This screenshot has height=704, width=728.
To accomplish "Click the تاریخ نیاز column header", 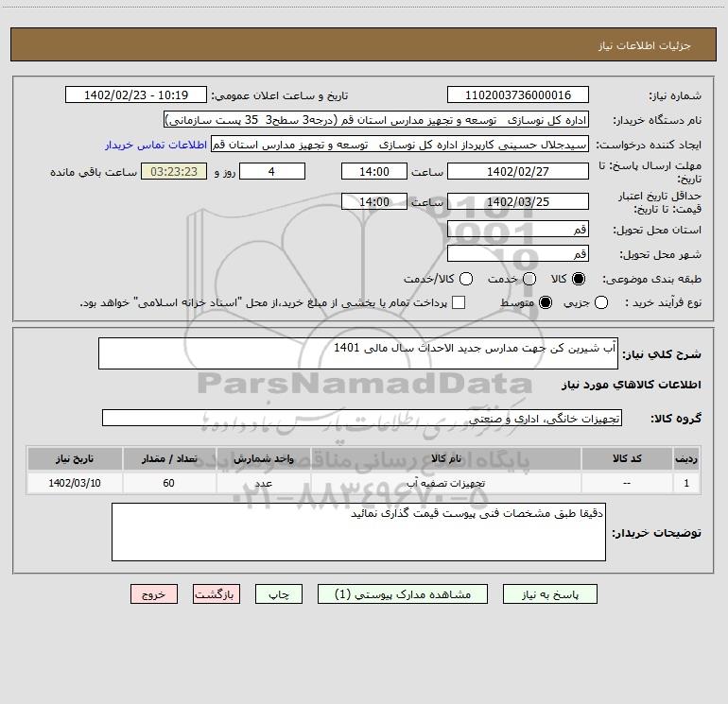I will point(75,458).
